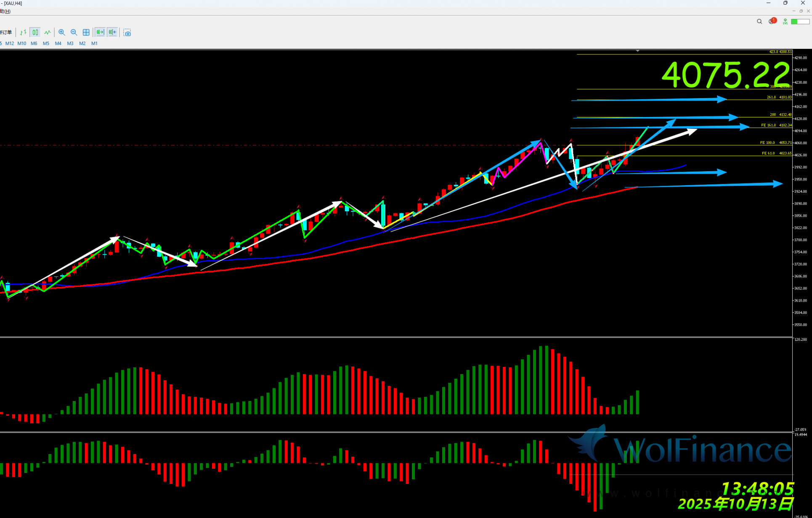
Task: Open account icon with notification badge
Action: pyautogui.click(x=772, y=21)
